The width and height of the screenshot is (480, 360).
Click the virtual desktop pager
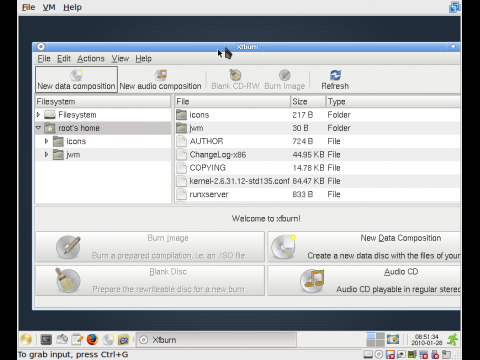tap(375, 340)
